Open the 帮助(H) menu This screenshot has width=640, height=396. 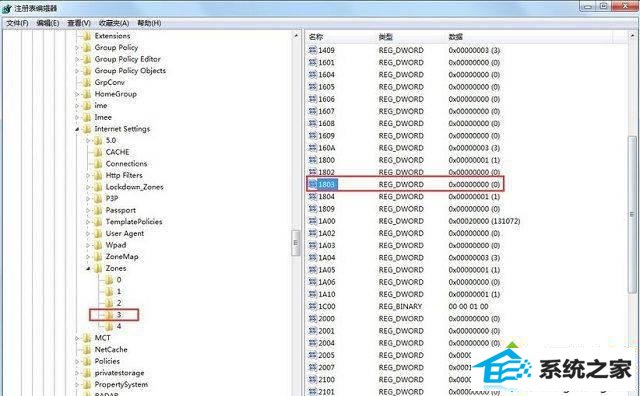click(149, 23)
